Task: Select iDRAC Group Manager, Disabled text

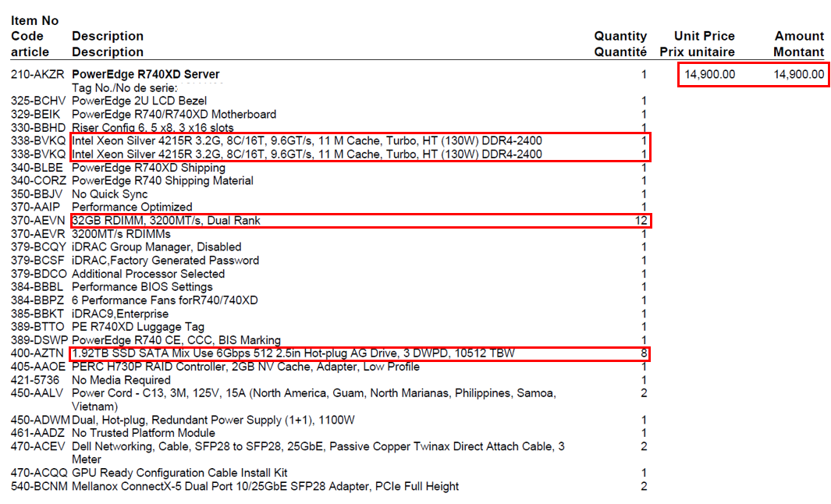Action: click(156, 247)
